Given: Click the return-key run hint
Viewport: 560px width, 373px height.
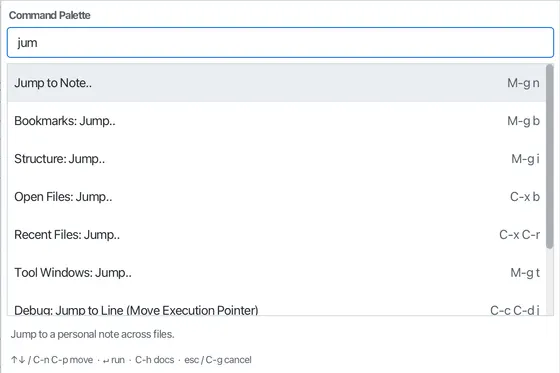Looking at the screenshot, I should point(114,360).
